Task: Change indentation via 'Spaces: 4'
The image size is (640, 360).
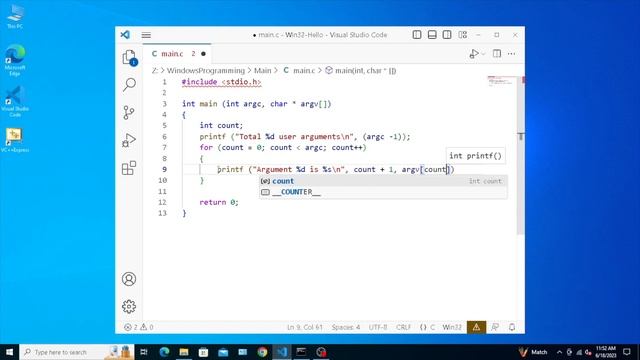Action: coord(346,327)
